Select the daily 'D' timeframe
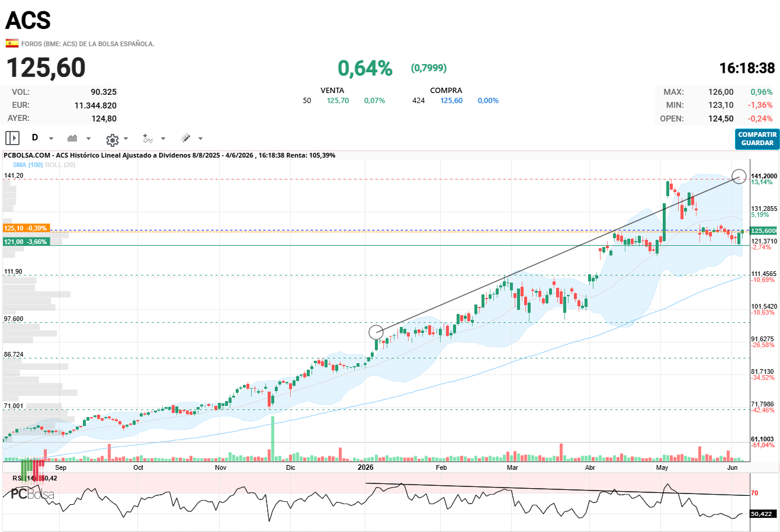The height and width of the screenshot is (532, 780). click(x=35, y=137)
